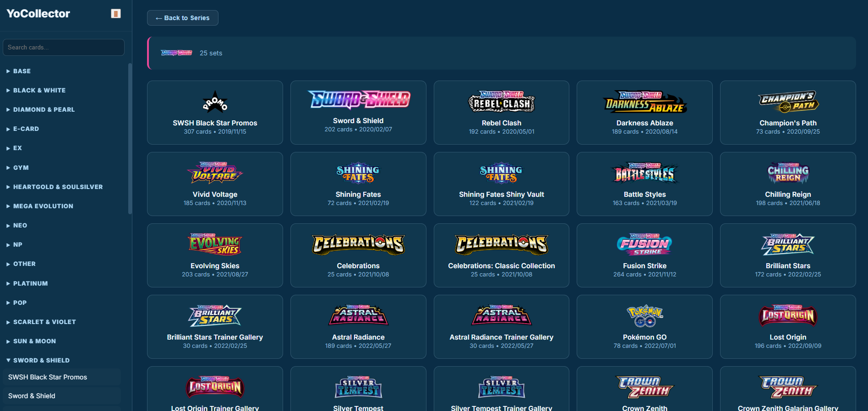This screenshot has width=868, height=411.
Task: Open the Crown Zenith Galarian Gallery card
Action: click(x=788, y=389)
